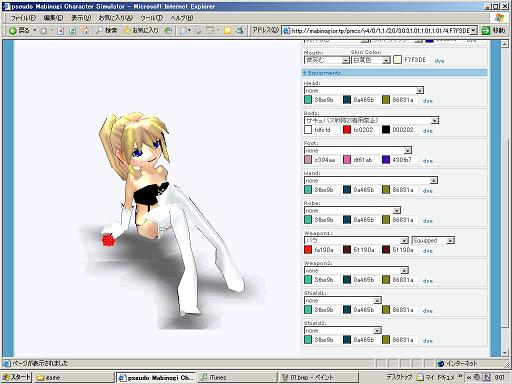This screenshot has height=384, width=512.
Task: Switch to the iTunes taskbar button
Action: [x=237, y=377]
